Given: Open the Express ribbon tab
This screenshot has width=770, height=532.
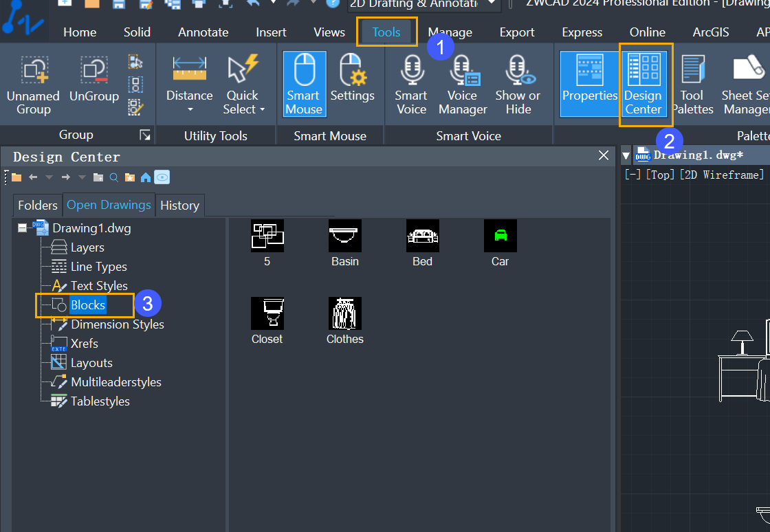Looking at the screenshot, I should [582, 32].
